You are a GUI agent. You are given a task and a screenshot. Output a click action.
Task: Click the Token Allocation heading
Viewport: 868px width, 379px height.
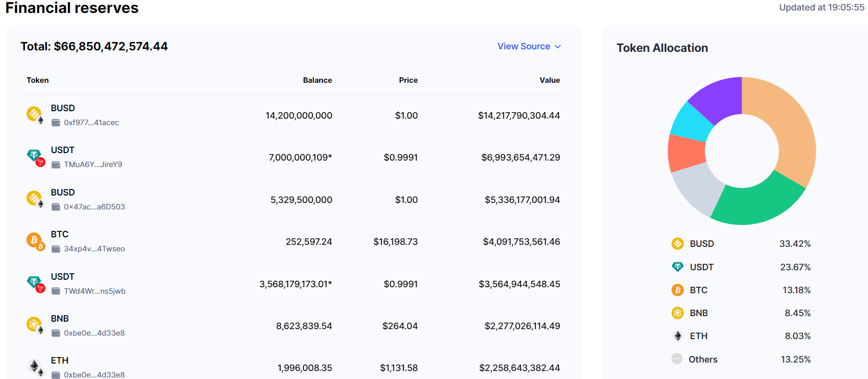662,48
